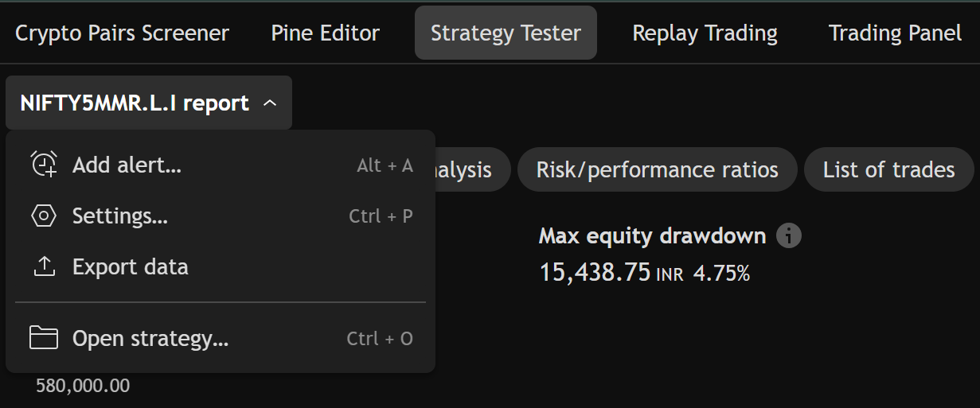Click the upload arrow icon for Export data
This screenshot has height=408, width=980.
(44, 266)
